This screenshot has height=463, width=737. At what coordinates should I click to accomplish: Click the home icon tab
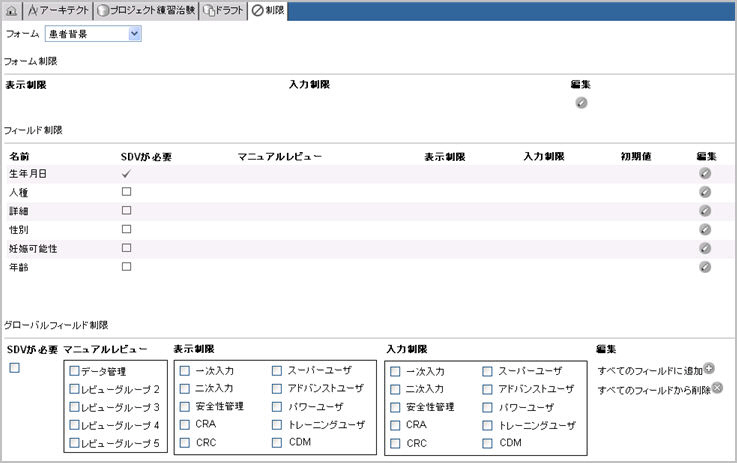pos(12,10)
